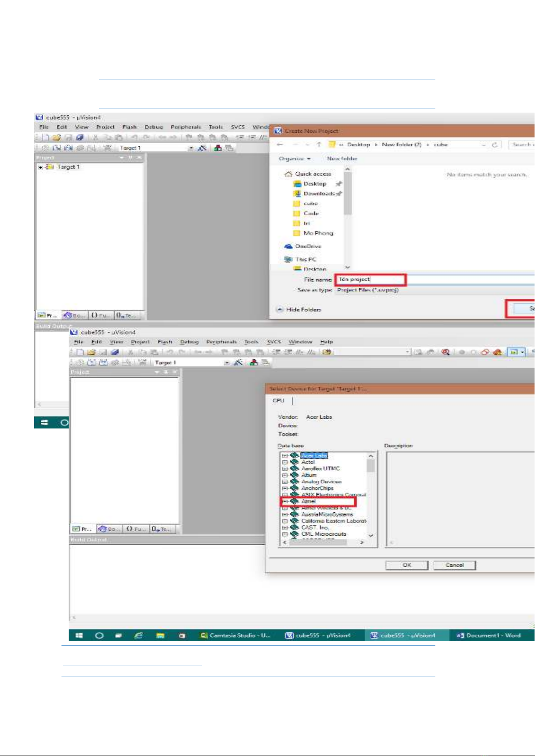Open the Store icon on the taskbar
The image size is (535, 756).
[x=182, y=635]
